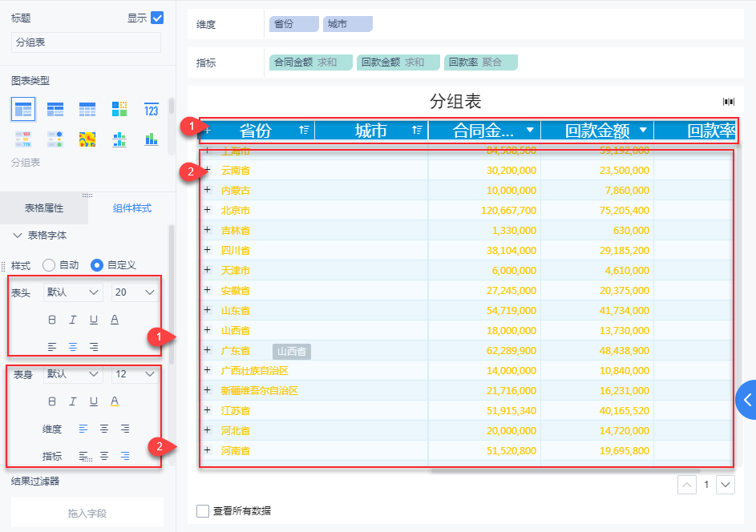
Task: Select the dot indicator table chart type
Action: pos(55,139)
